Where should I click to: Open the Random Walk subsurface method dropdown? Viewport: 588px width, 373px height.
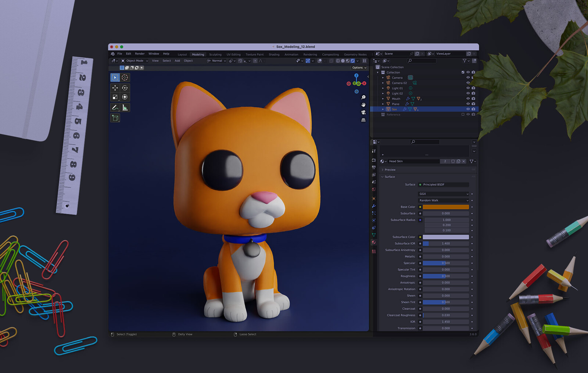coord(444,201)
